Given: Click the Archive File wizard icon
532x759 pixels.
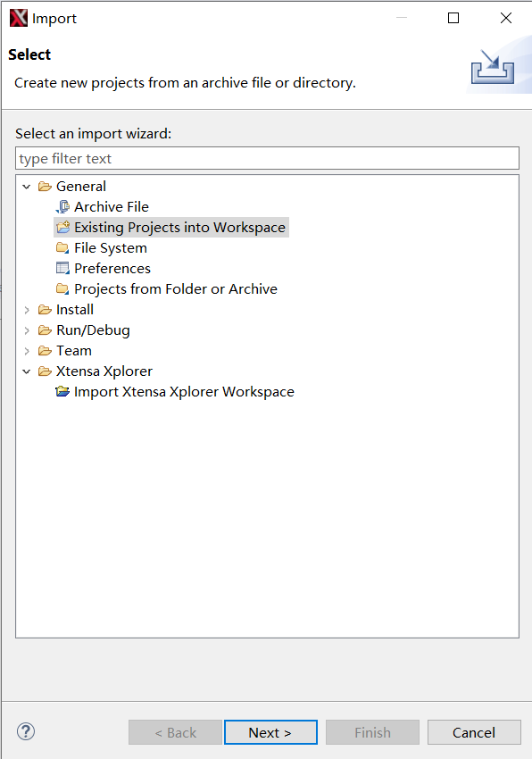Looking at the screenshot, I should 63,206.
